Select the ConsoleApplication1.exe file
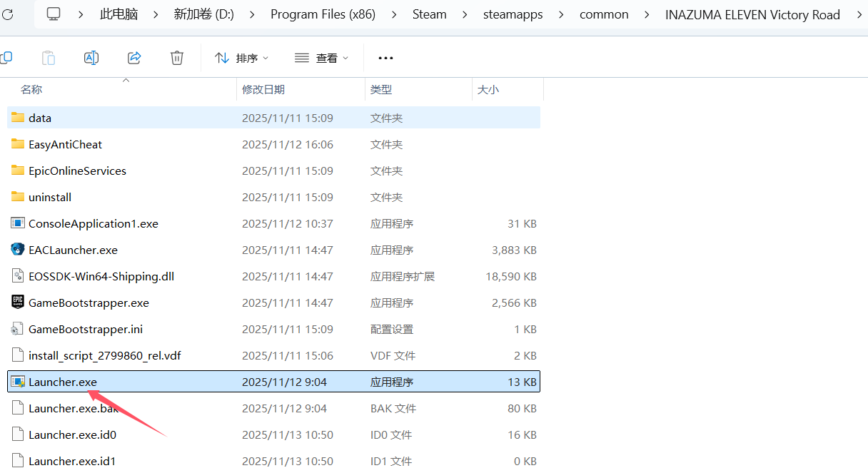The height and width of the screenshot is (473, 868). (x=93, y=223)
